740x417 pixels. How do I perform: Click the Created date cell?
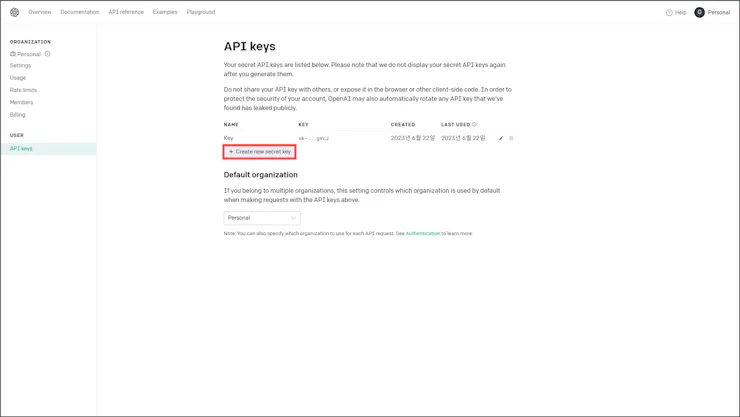[x=412, y=138]
